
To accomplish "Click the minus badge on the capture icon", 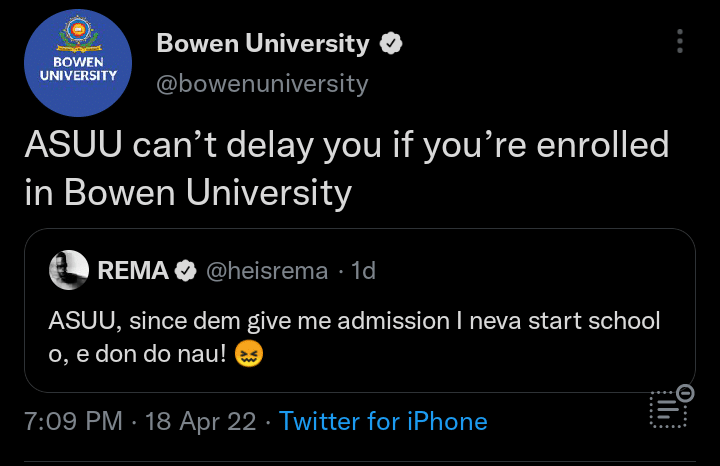I will coord(685,392).
